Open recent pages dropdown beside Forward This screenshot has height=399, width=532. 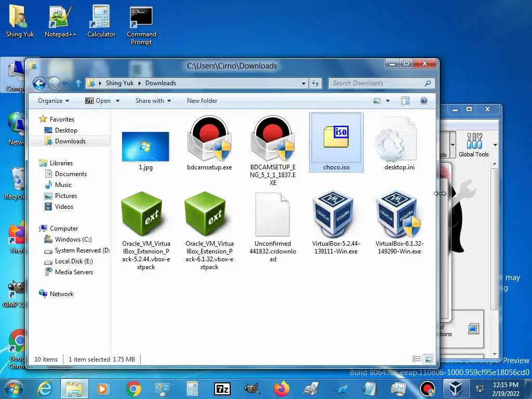[65, 84]
